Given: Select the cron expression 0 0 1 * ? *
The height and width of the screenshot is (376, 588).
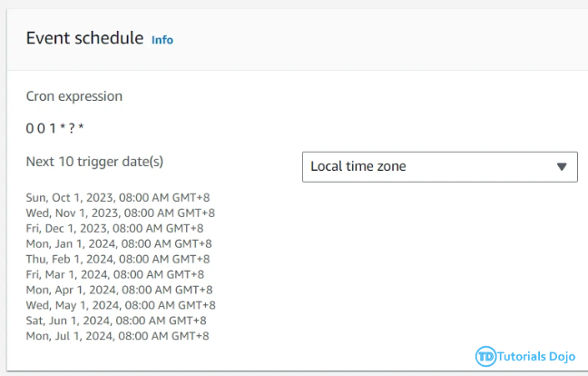Looking at the screenshot, I should tap(54, 129).
